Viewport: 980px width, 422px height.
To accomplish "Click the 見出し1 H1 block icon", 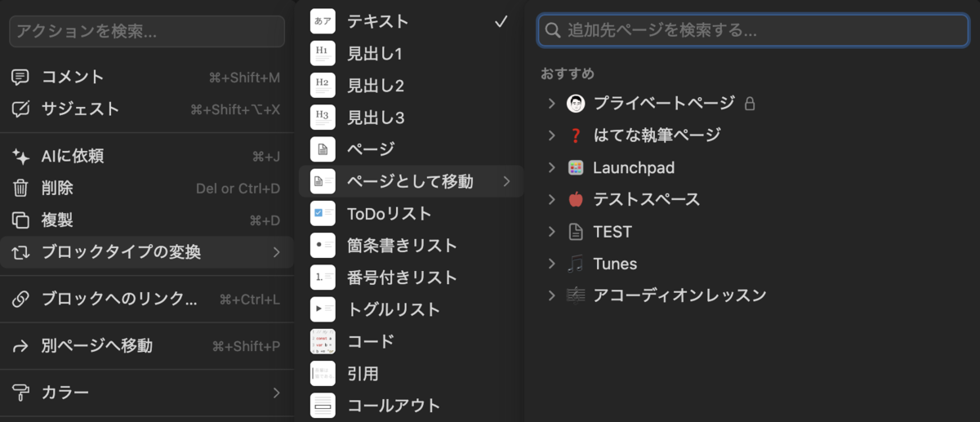I will (323, 53).
